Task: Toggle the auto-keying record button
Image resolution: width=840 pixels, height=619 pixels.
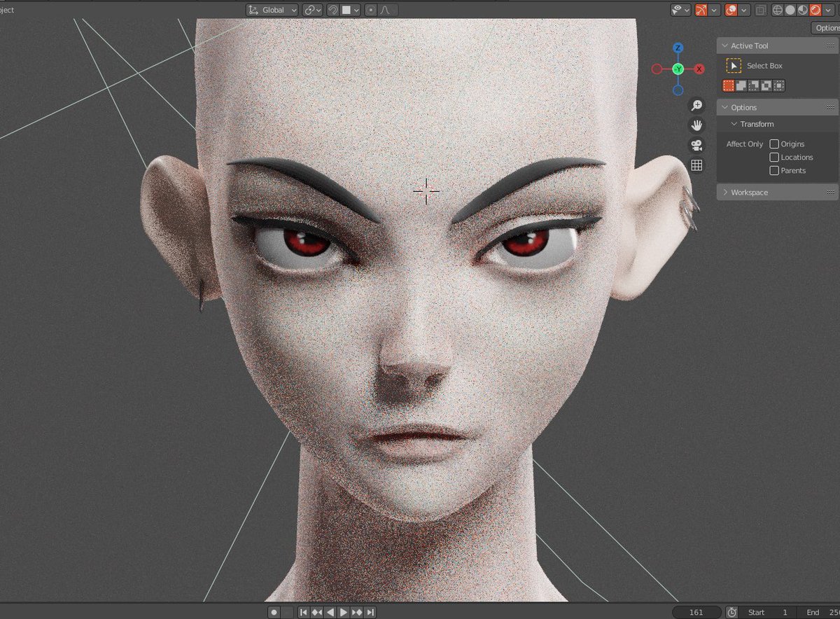Action: (x=274, y=611)
